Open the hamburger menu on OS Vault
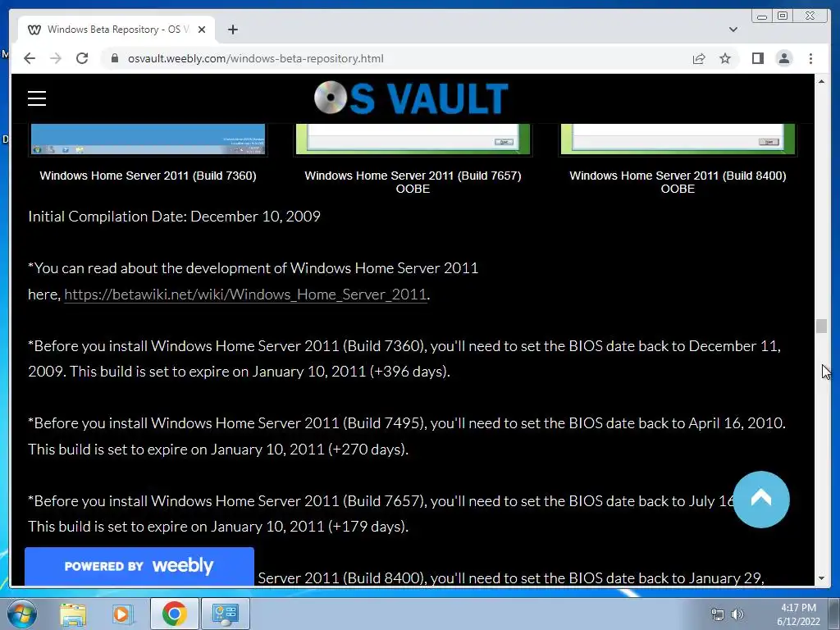Image resolution: width=840 pixels, height=630 pixels. (x=37, y=98)
